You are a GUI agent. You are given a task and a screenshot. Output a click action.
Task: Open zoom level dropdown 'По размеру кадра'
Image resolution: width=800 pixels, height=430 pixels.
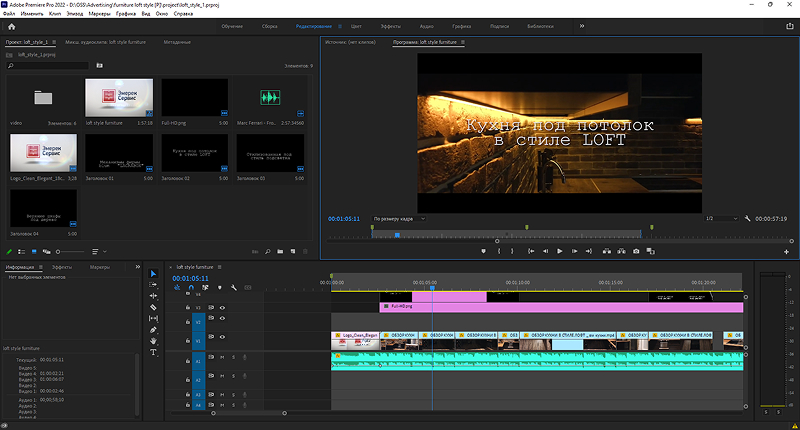pyautogui.click(x=398, y=218)
